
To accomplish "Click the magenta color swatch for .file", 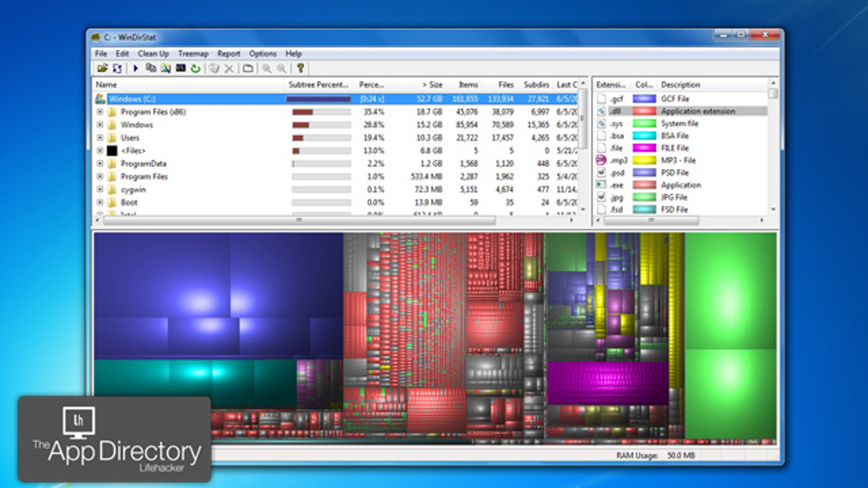I will [644, 148].
